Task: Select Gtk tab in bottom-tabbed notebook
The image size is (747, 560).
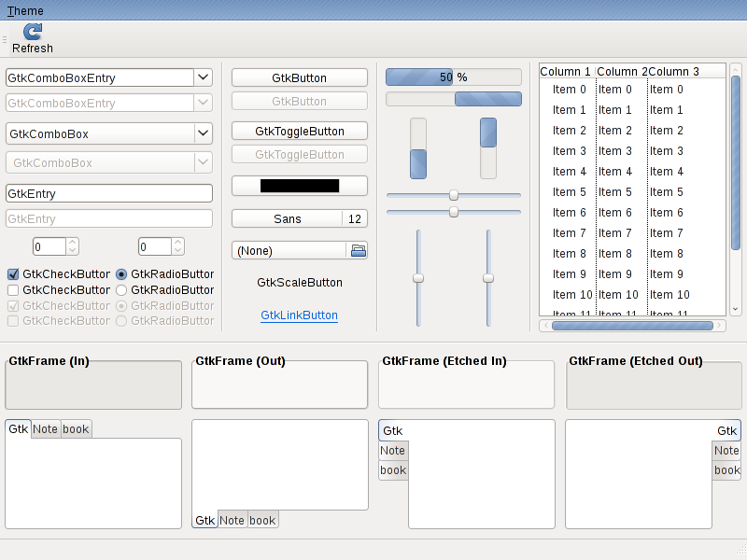Action: 204,520
